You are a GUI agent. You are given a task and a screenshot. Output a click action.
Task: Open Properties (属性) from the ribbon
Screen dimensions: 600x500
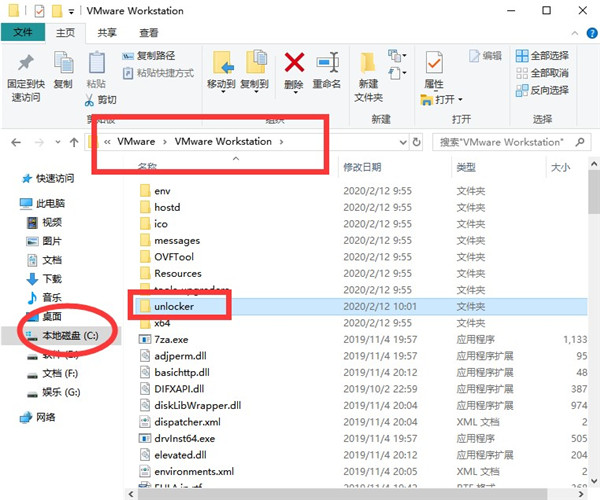coord(433,64)
